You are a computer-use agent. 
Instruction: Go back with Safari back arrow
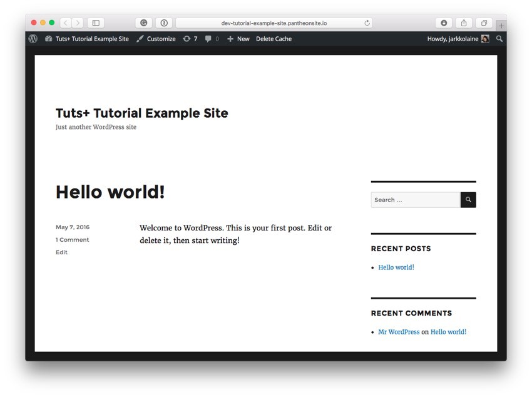coord(66,23)
